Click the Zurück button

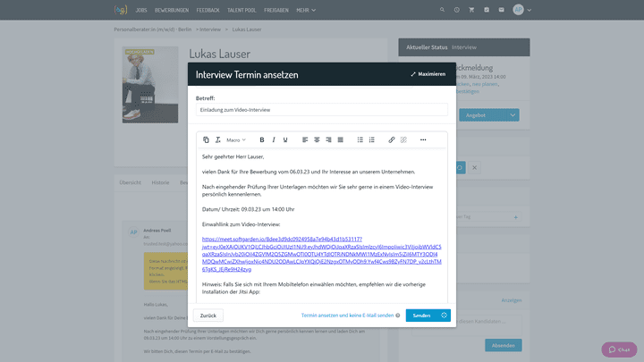click(x=208, y=316)
